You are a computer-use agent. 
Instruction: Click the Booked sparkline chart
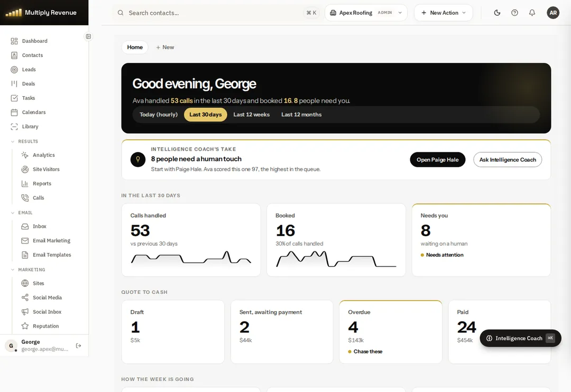(x=336, y=259)
